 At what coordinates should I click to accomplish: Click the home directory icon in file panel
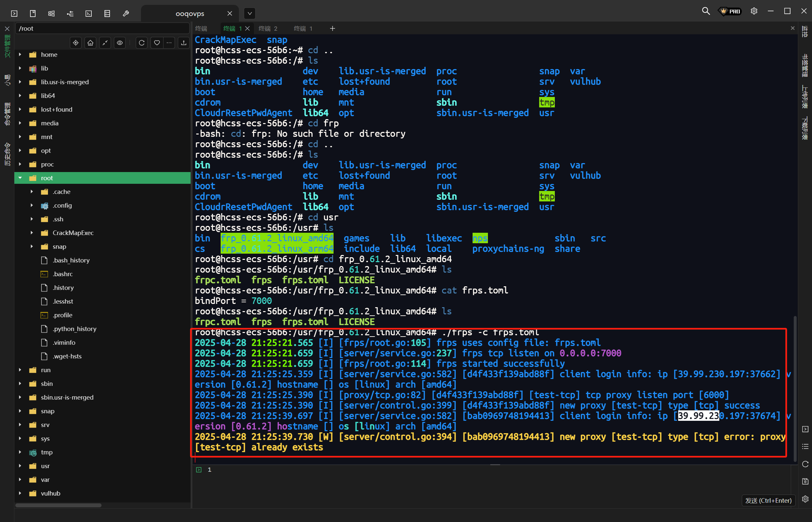coord(90,43)
